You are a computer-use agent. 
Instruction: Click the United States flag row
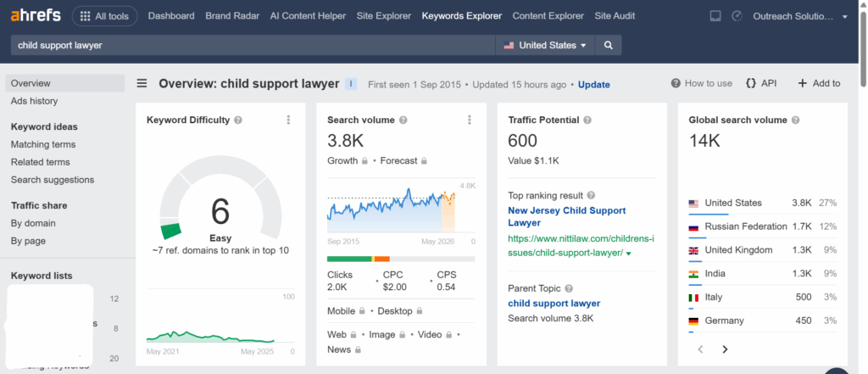pyautogui.click(x=763, y=204)
